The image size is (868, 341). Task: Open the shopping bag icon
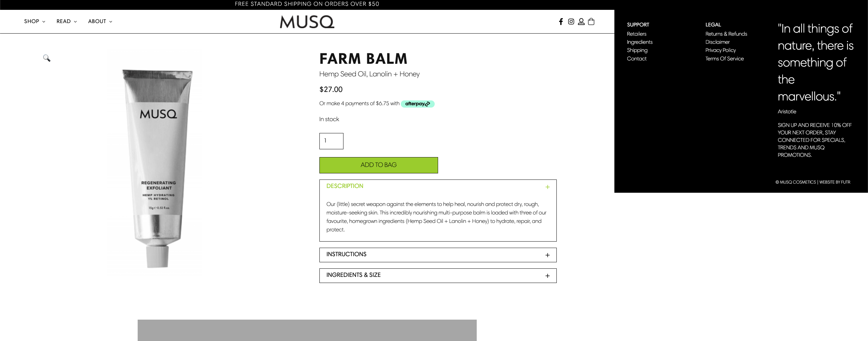(x=591, y=22)
